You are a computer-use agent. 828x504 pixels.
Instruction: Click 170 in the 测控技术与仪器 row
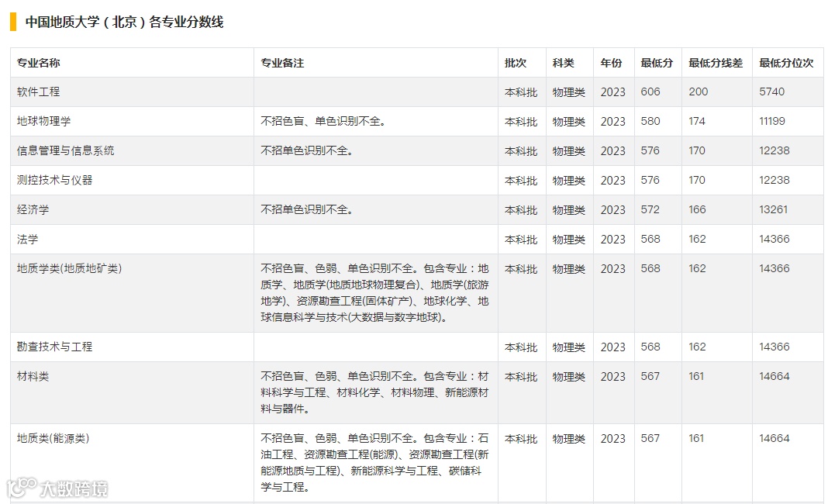click(697, 180)
